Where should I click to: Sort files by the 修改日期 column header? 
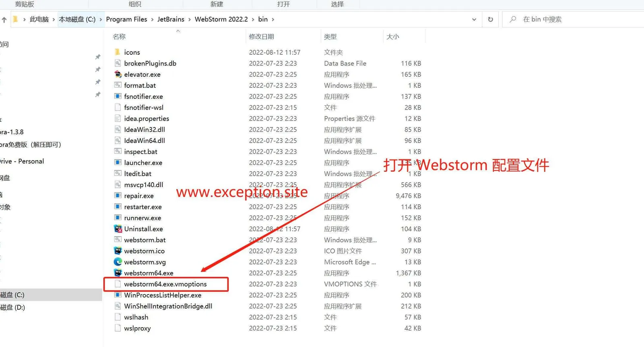click(261, 37)
